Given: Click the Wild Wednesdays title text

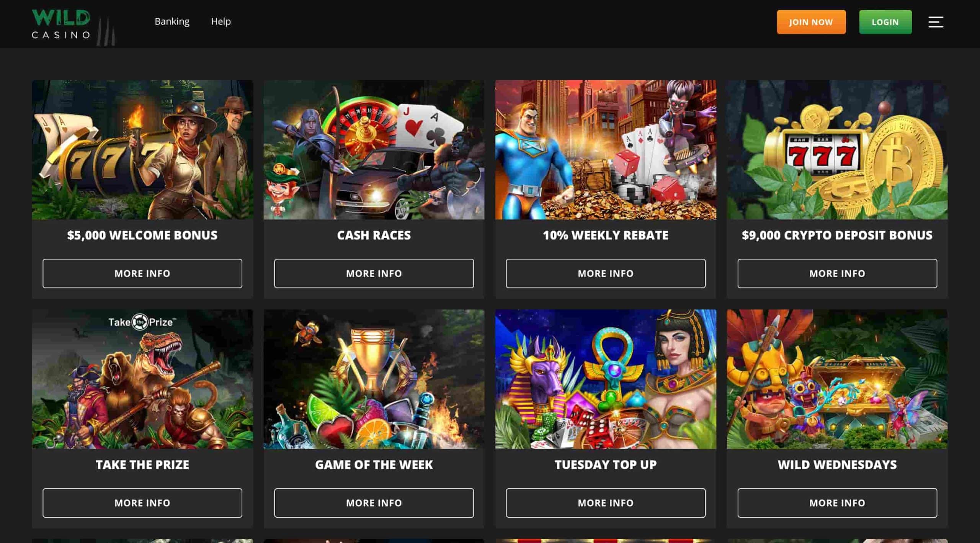Looking at the screenshot, I should pos(837,464).
